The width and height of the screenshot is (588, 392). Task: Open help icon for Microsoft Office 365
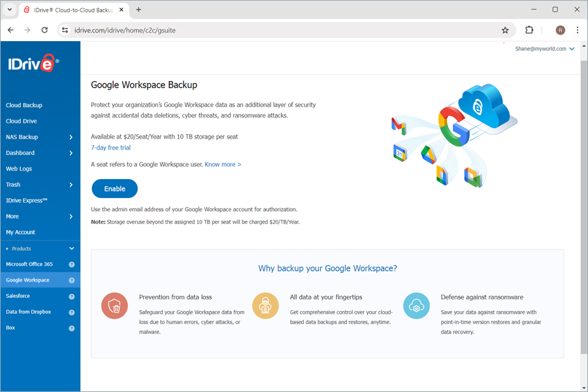(x=72, y=265)
